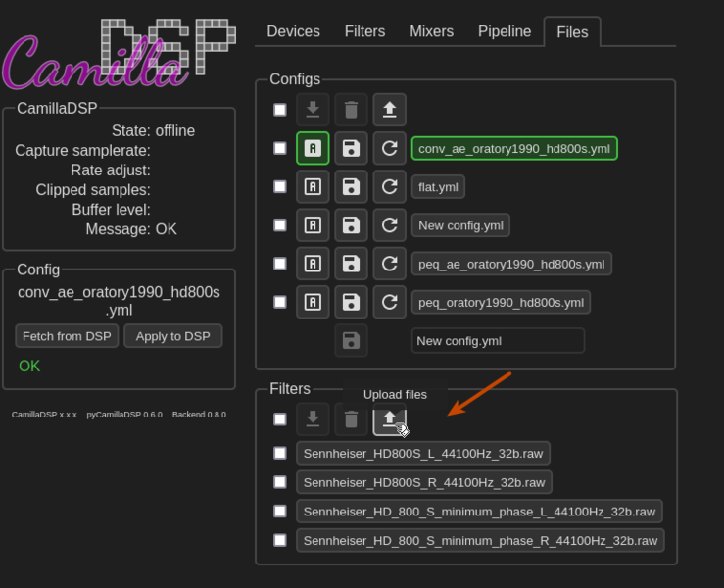Screen dimensions: 724x588
Task: Save to conv_ae_oratory1990_hd800s.yml using disk icon
Action: (x=351, y=148)
